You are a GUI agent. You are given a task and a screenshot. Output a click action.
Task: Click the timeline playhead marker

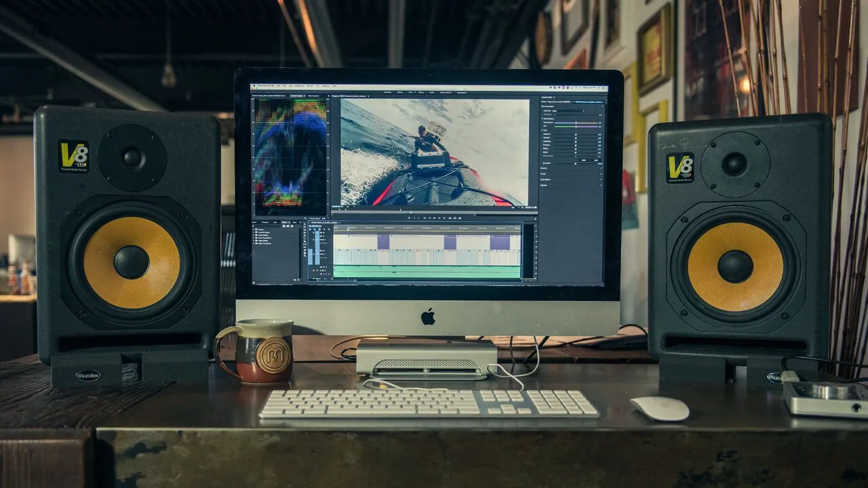click(x=349, y=229)
